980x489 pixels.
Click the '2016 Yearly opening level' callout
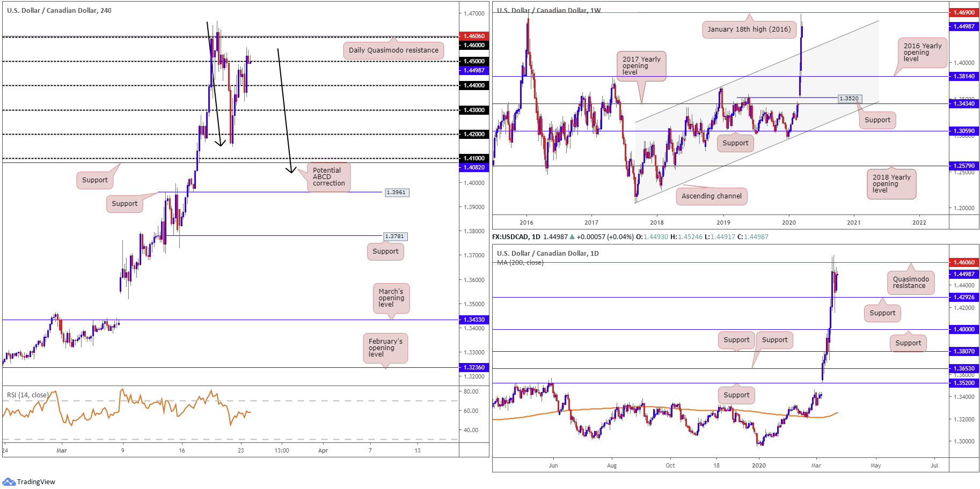(923, 53)
